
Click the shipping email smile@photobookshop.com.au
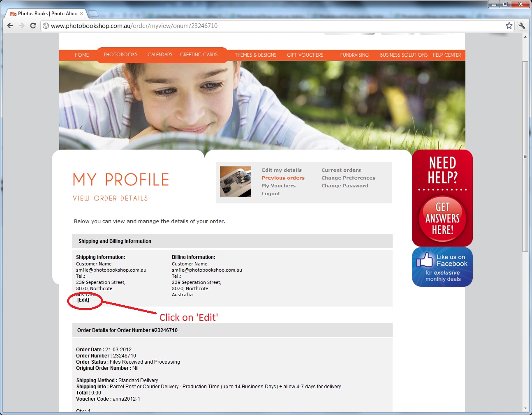111,270
